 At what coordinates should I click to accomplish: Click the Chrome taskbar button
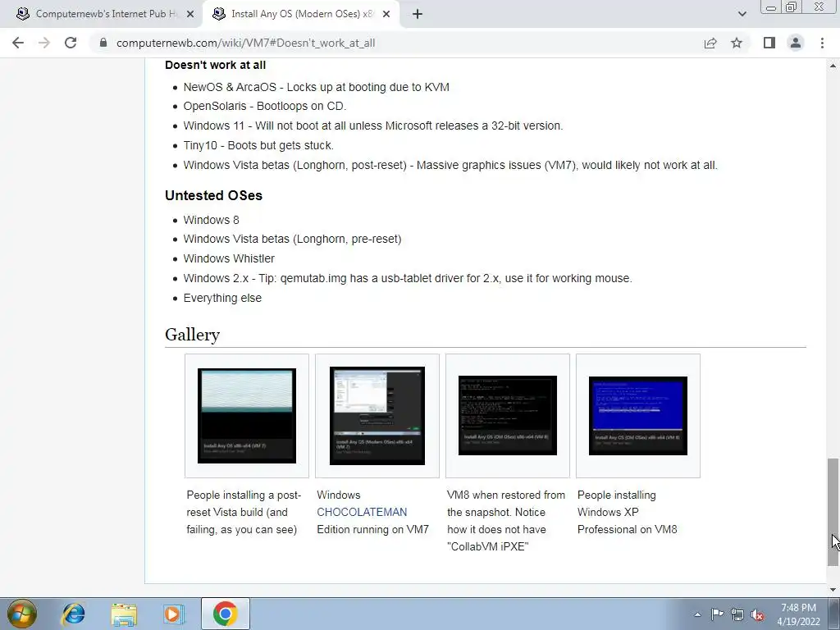click(x=225, y=614)
